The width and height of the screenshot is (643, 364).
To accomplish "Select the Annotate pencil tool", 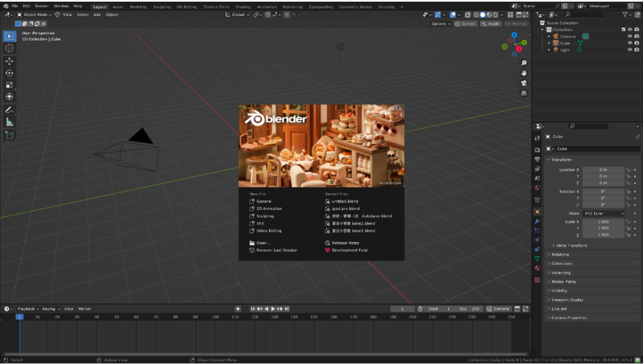I will pos(10,110).
